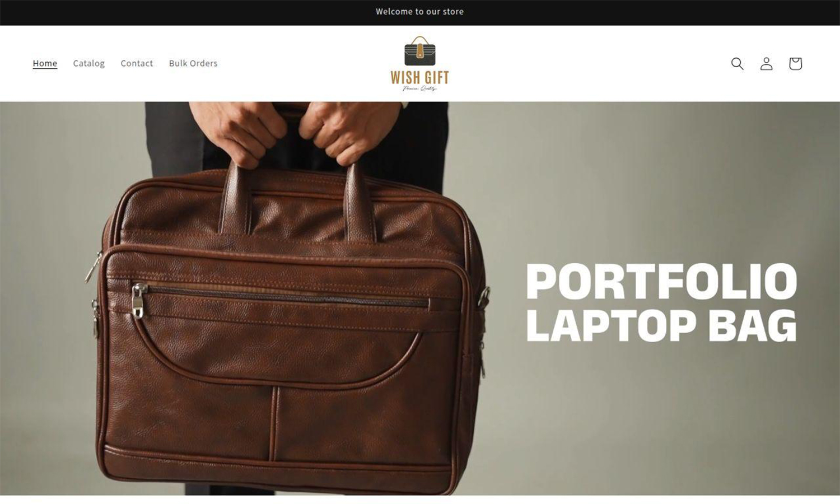The height and width of the screenshot is (504, 840).
Task: Go to the Home menu item
Action: pos(45,63)
